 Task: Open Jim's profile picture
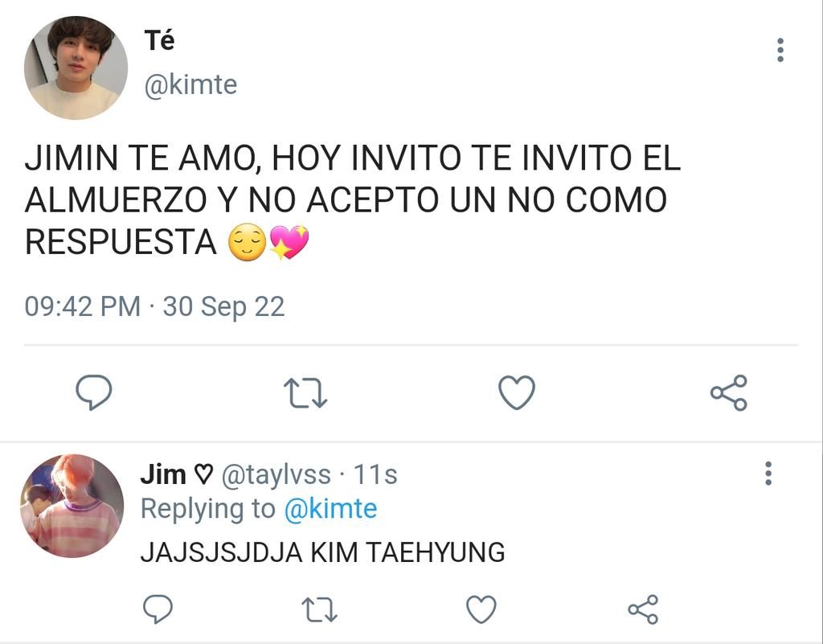pyautogui.click(x=72, y=506)
